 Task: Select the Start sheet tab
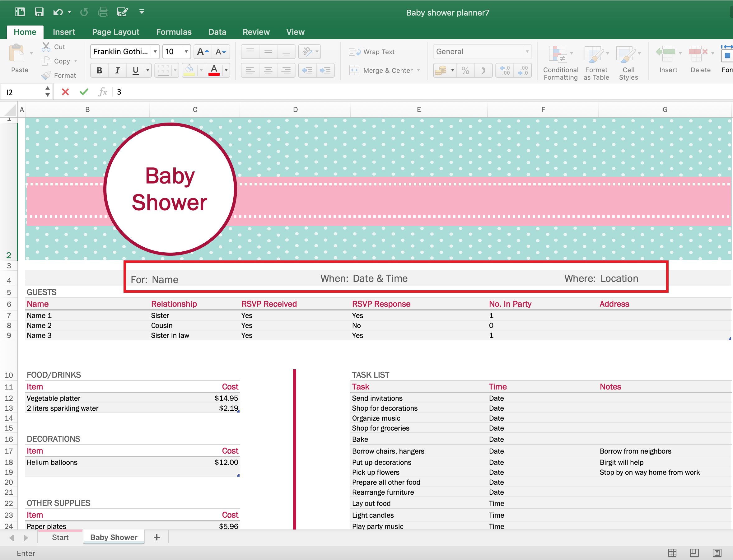tap(60, 537)
